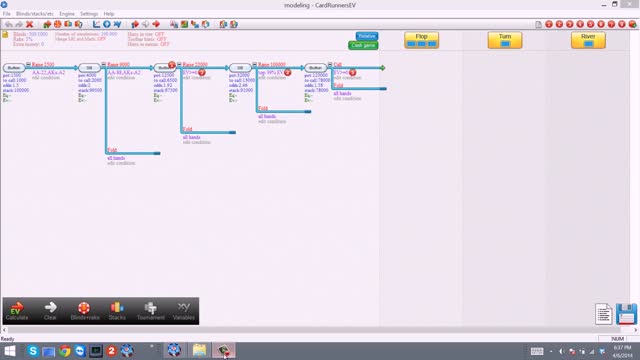
Task: Open the folder window in taskbar
Action: tap(199, 351)
